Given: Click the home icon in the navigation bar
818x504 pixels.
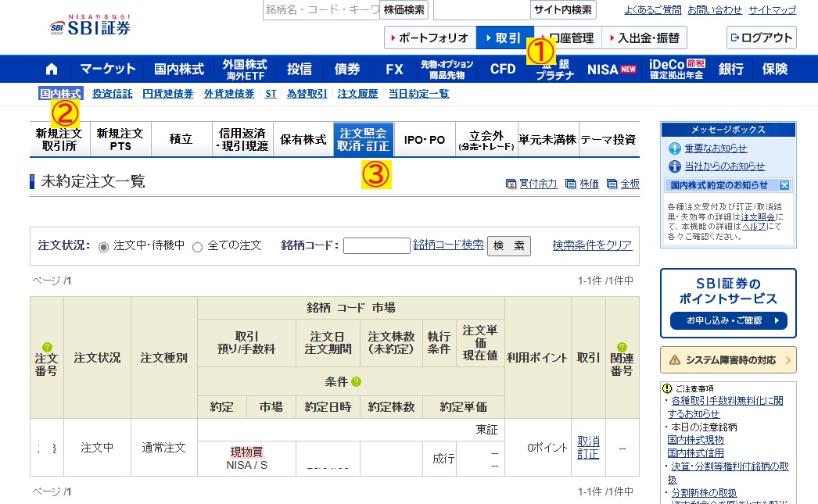Looking at the screenshot, I should (52, 69).
